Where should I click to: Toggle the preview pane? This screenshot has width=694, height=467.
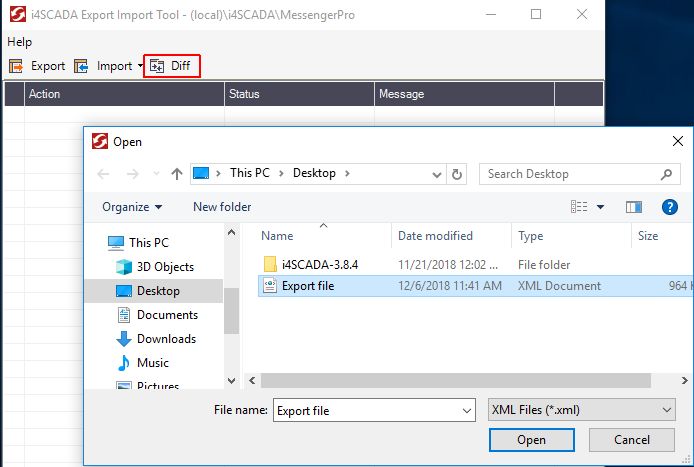[634, 207]
